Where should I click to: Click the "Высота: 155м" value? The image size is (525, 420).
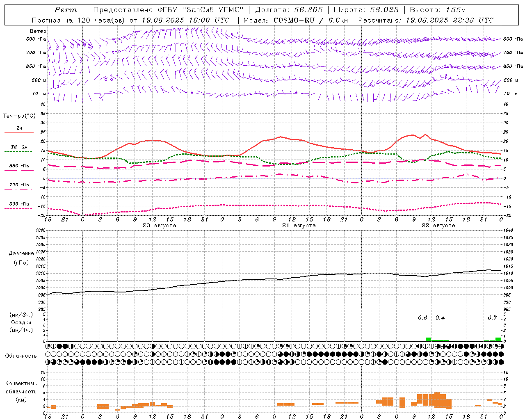(438, 10)
